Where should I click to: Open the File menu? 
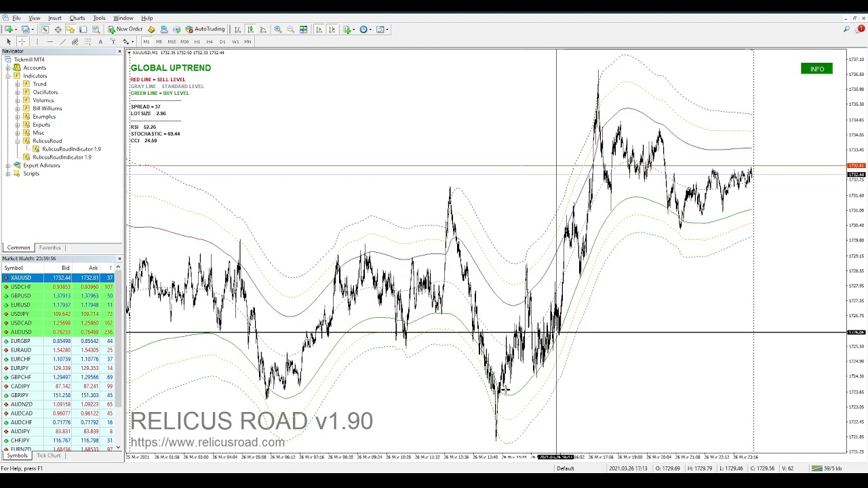(16, 18)
